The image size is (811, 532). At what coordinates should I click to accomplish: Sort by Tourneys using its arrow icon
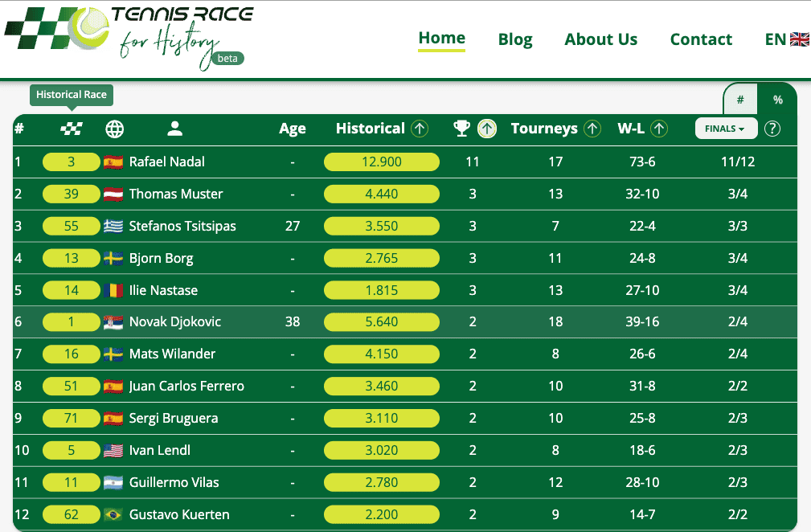(x=592, y=129)
